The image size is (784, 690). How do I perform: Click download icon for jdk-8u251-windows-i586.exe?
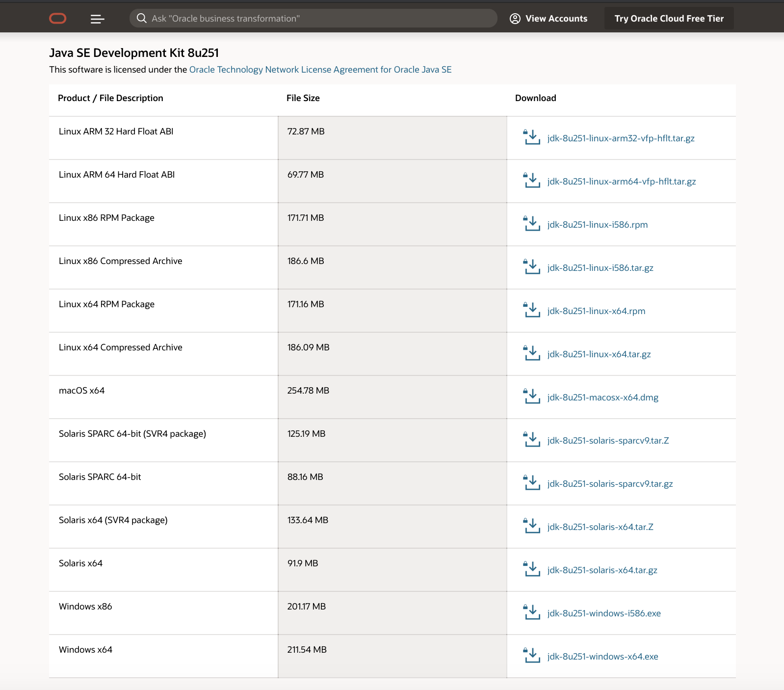coord(532,612)
